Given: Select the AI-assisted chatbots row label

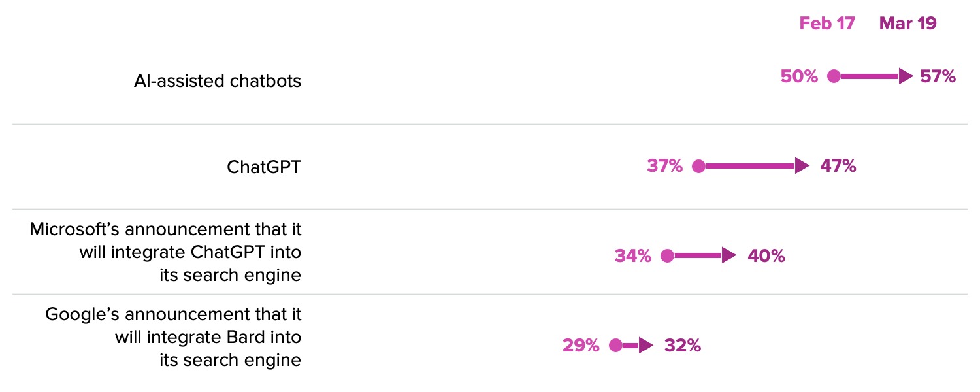Looking at the screenshot, I should pyautogui.click(x=218, y=81).
